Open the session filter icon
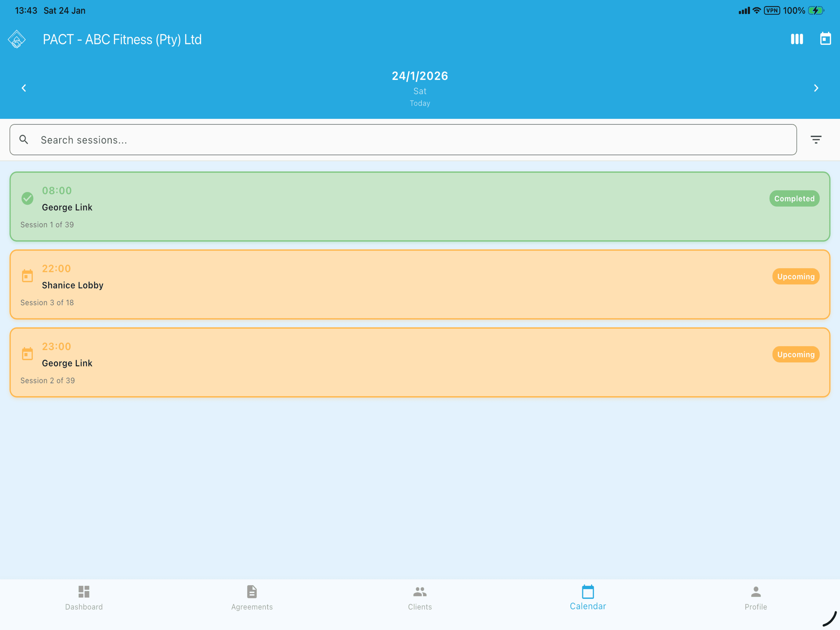Image resolution: width=840 pixels, height=630 pixels. 816,139
